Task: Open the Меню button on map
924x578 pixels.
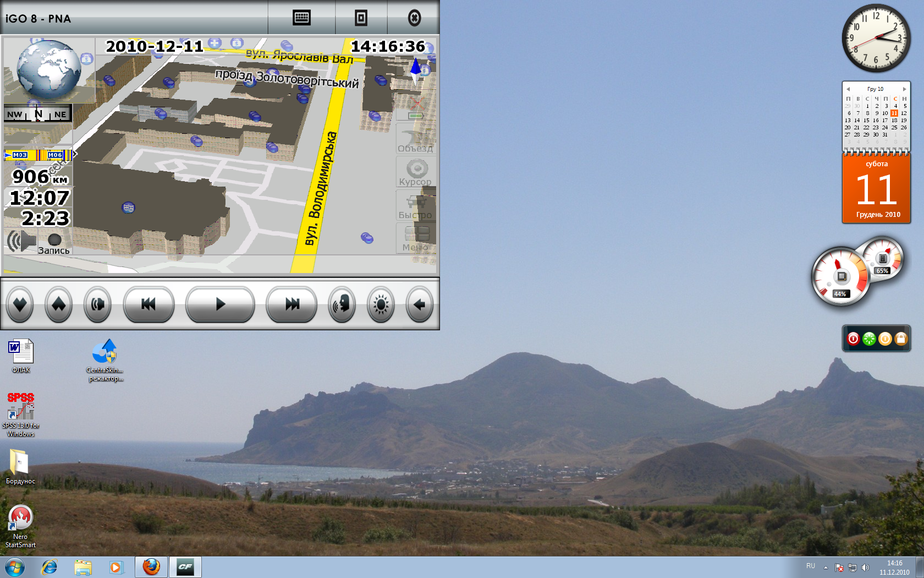Action: (x=415, y=239)
